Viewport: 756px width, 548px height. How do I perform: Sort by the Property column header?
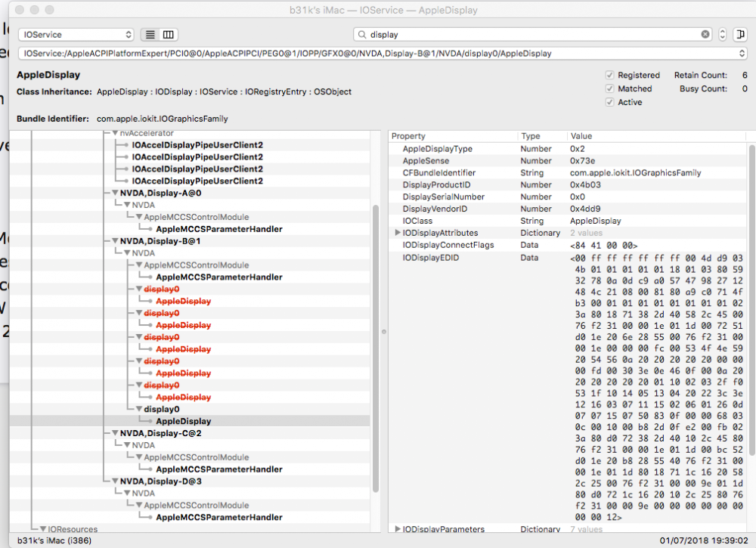(453, 136)
